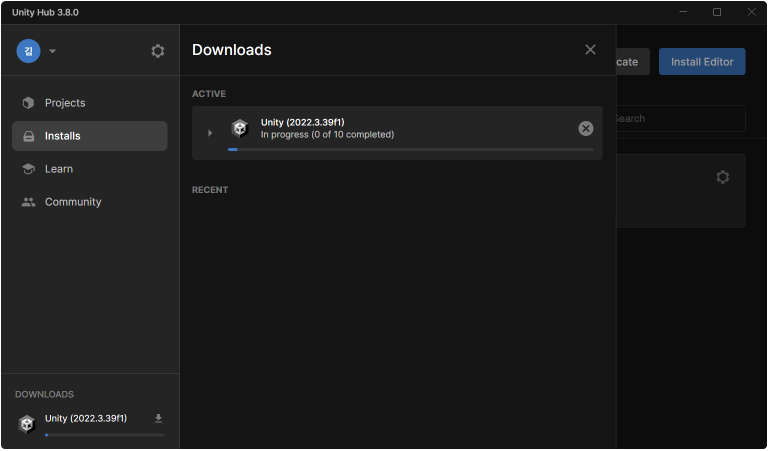Viewport: 769px width, 451px height.
Task: Maximize the Unity Hub window
Action: [x=716, y=12]
